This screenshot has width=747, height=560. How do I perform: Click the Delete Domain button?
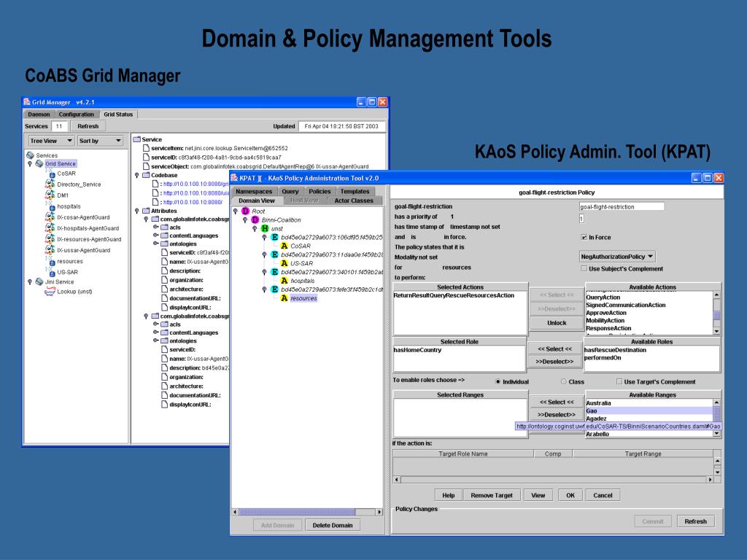(333, 525)
